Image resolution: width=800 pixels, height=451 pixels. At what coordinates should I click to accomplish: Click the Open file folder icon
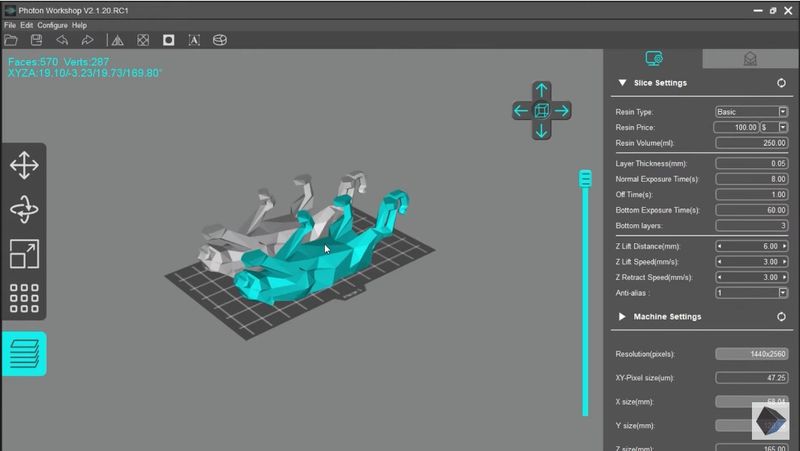11,40
